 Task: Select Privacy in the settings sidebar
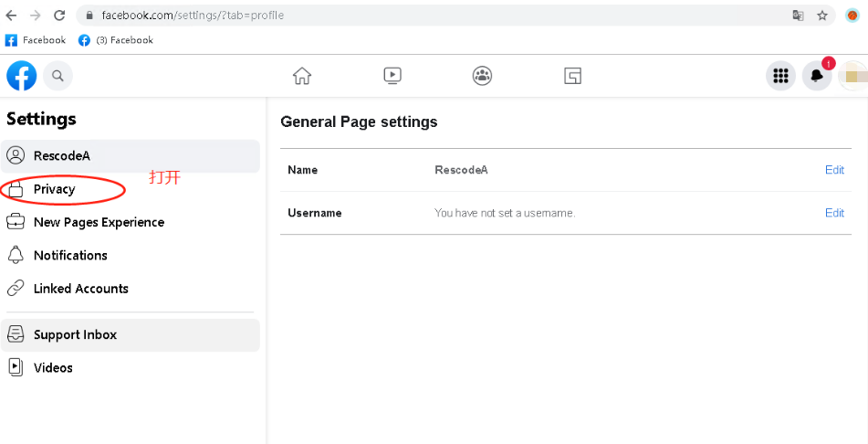click(x=54, y=189)
